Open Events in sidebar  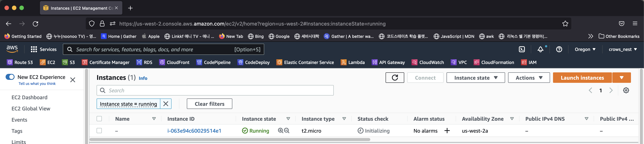click(19, 120)
